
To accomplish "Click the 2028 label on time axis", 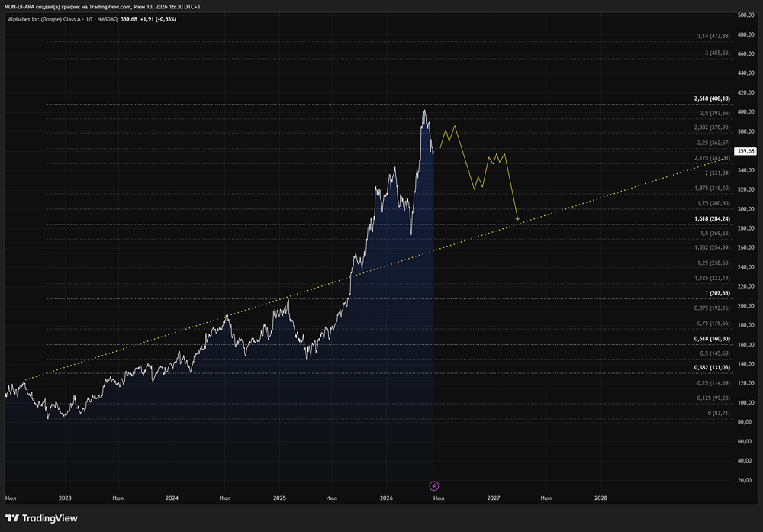I will [x=600, y=498].
